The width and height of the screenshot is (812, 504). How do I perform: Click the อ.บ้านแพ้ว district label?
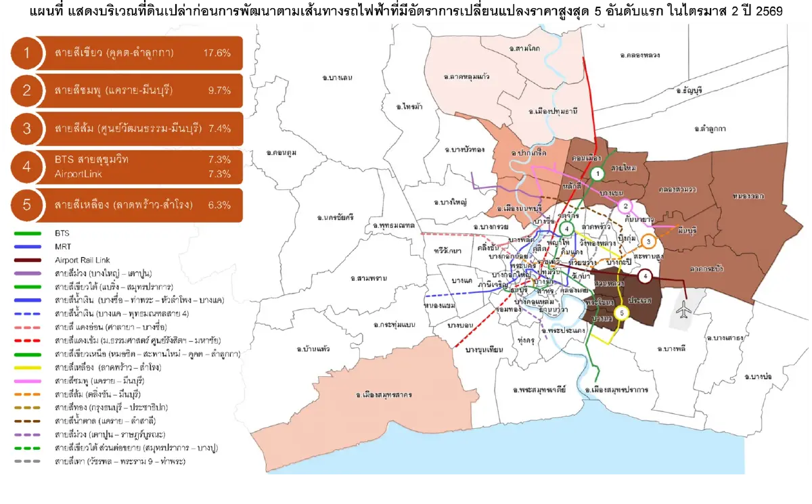pyautogui.click(x=313, y=348)
